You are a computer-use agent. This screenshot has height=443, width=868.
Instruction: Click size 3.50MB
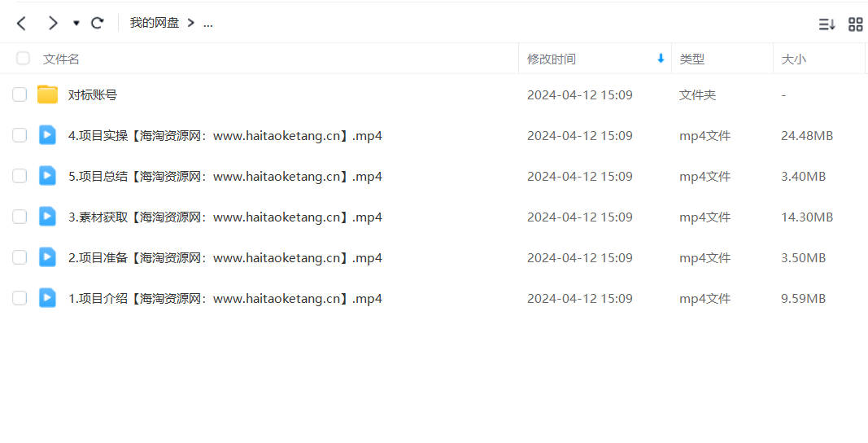click(x=803, y=258)
